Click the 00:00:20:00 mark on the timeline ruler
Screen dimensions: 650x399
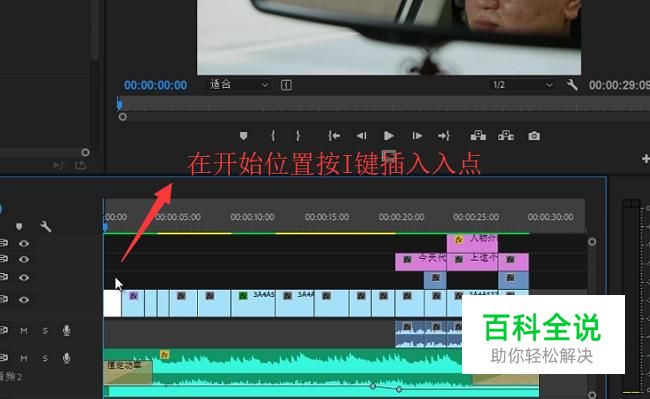[401, 217]
